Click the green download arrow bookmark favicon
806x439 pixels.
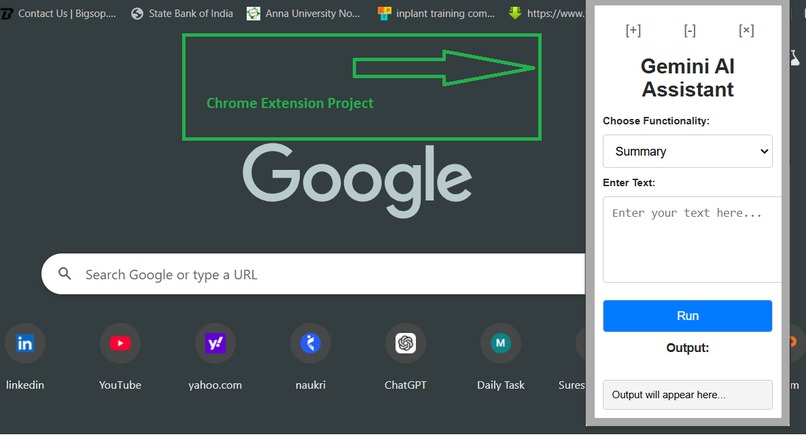pos(515,13)
